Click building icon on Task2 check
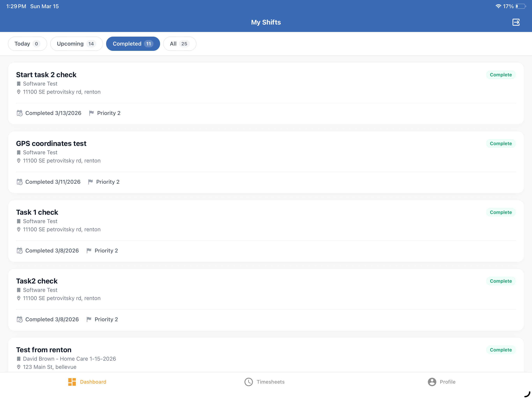 (18, 290)
